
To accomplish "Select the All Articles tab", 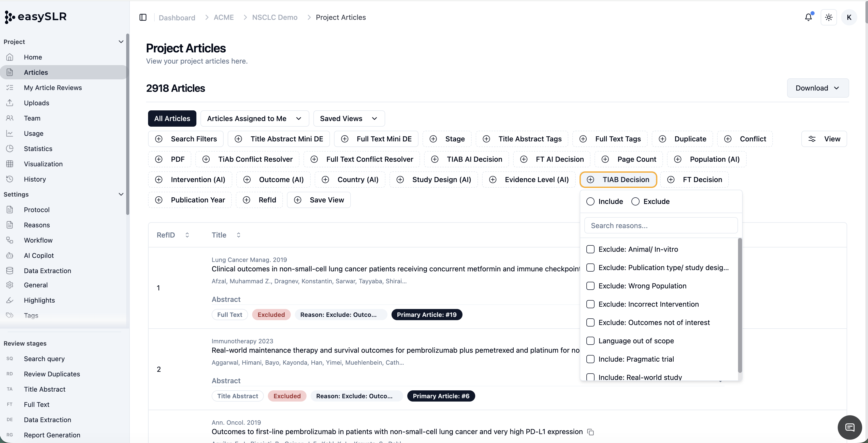I will point(172,119).
